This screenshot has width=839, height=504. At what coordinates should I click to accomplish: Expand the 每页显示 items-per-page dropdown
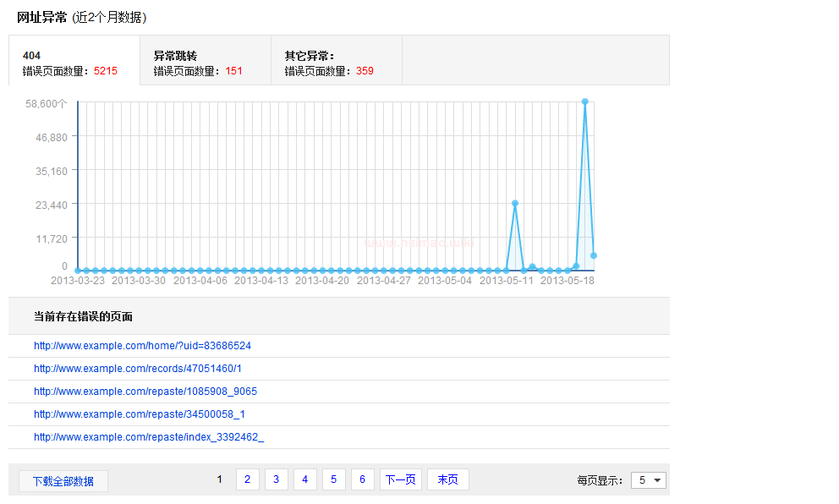tap(649, 480)
